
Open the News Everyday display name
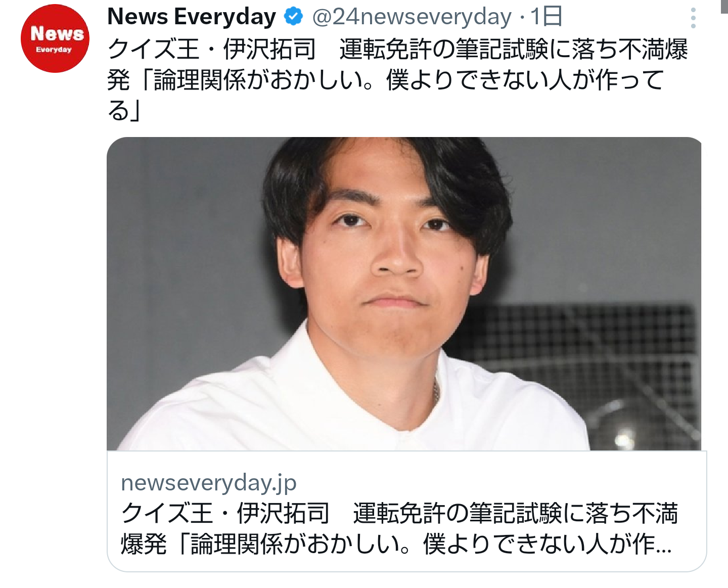pyautogui.click(x=192, y=17)
